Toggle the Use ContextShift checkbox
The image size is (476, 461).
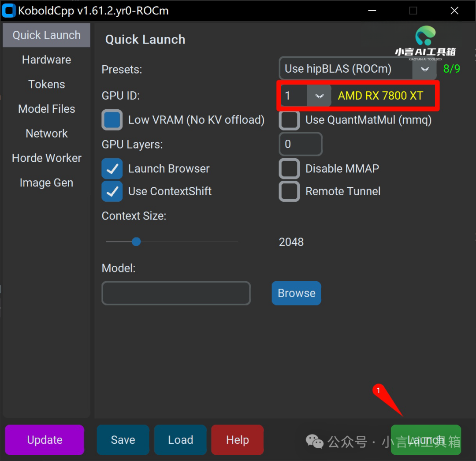(x=112, y=192)
